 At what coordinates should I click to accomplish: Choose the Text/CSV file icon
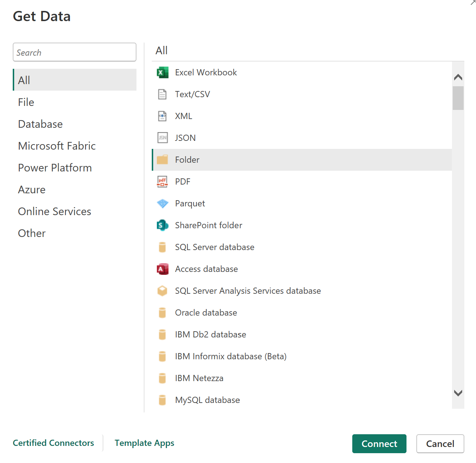pyautogui.click(x=162, y=94)
